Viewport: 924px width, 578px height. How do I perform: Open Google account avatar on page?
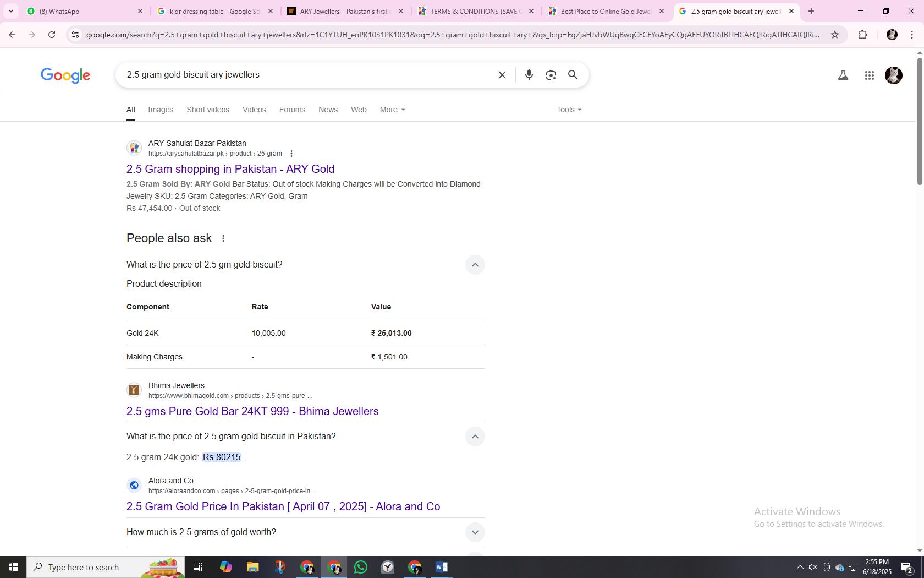[x=893, y=75]
